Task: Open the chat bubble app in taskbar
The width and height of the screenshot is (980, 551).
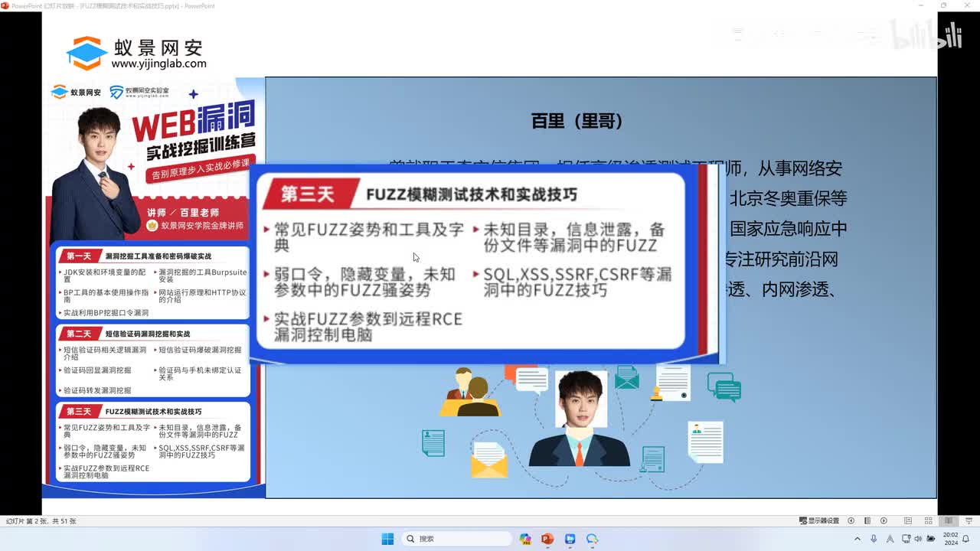Action: coord(592,539)
